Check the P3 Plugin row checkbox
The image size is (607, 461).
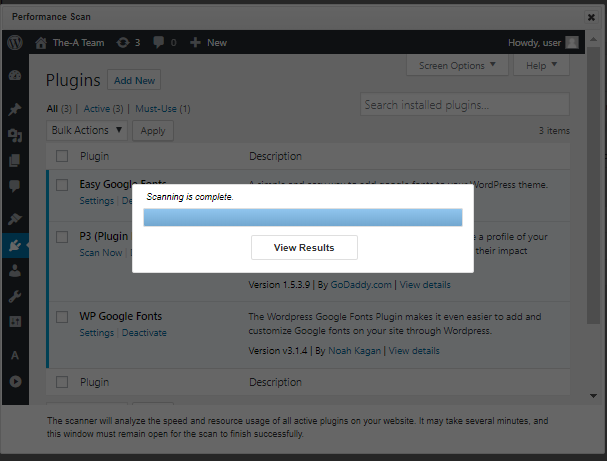(62, 237)
